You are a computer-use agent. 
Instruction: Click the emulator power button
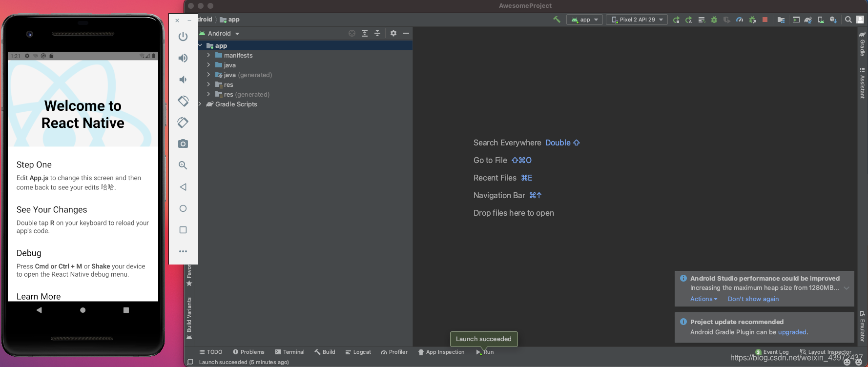click(x=183, y=37)
